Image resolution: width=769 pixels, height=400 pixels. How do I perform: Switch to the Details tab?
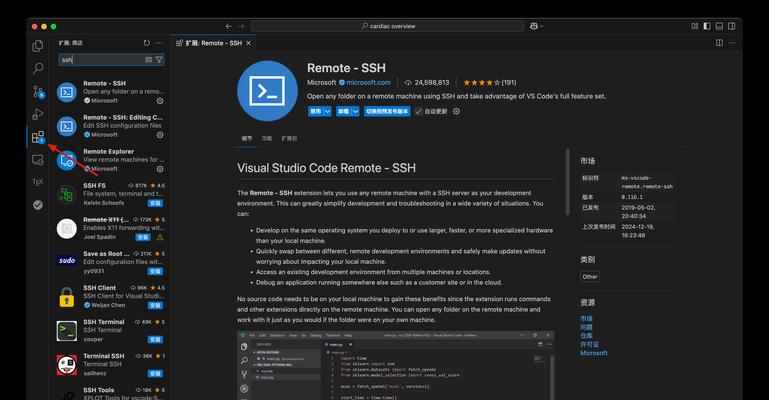point(247,138)
